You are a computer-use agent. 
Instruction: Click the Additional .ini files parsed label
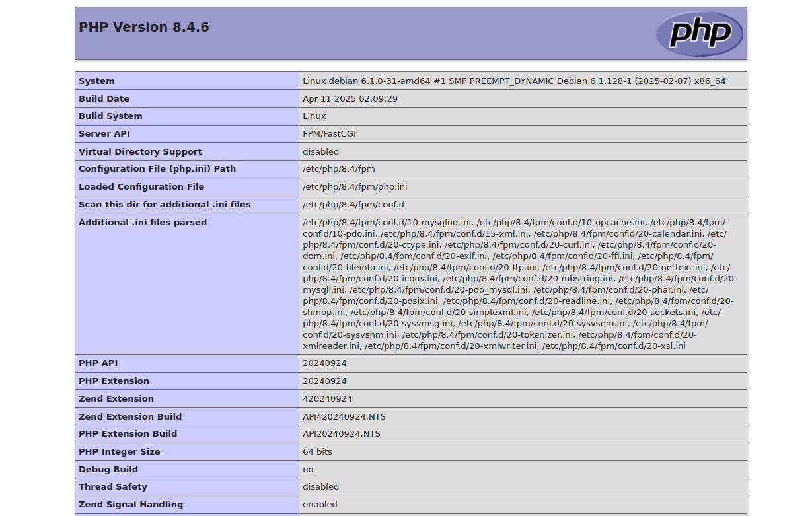143,223
